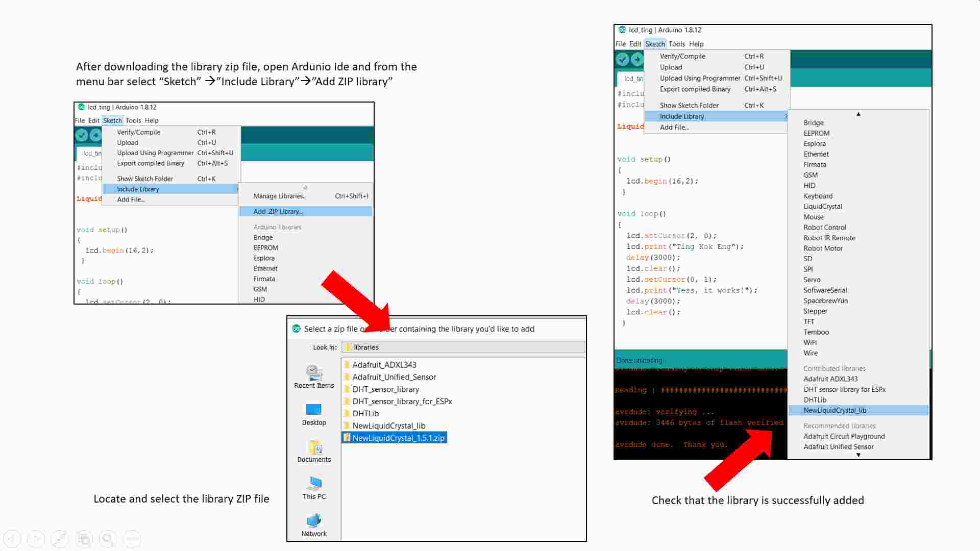Click down arrow below right library list
This screenshot has width=980, height=551.
point(859,455)
